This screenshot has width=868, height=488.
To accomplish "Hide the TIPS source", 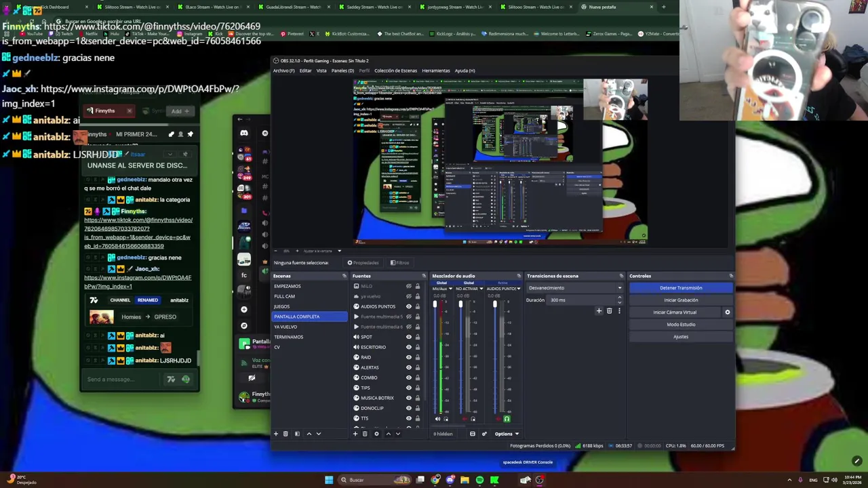I will click(x=408, y=388).
